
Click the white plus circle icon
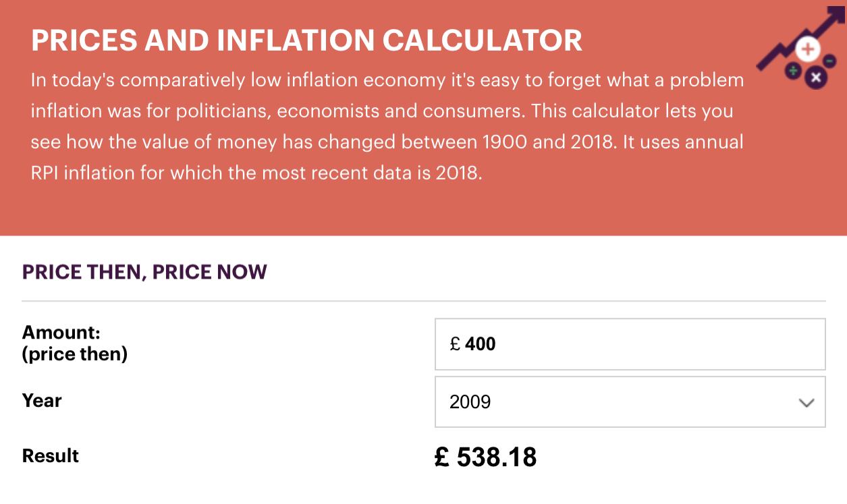pyautogui.click(x=807, y=49)
